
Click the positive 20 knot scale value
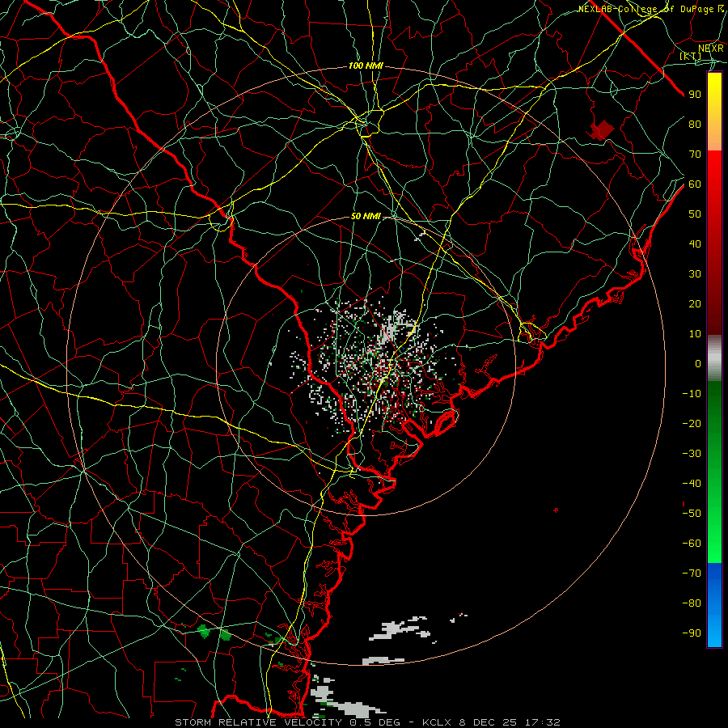click(695, 304)
